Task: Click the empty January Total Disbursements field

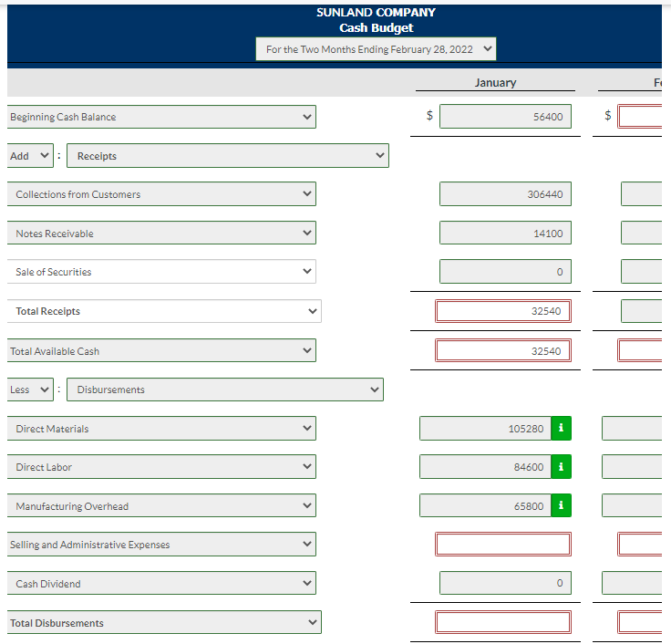Action: click(x=503, y=622)
